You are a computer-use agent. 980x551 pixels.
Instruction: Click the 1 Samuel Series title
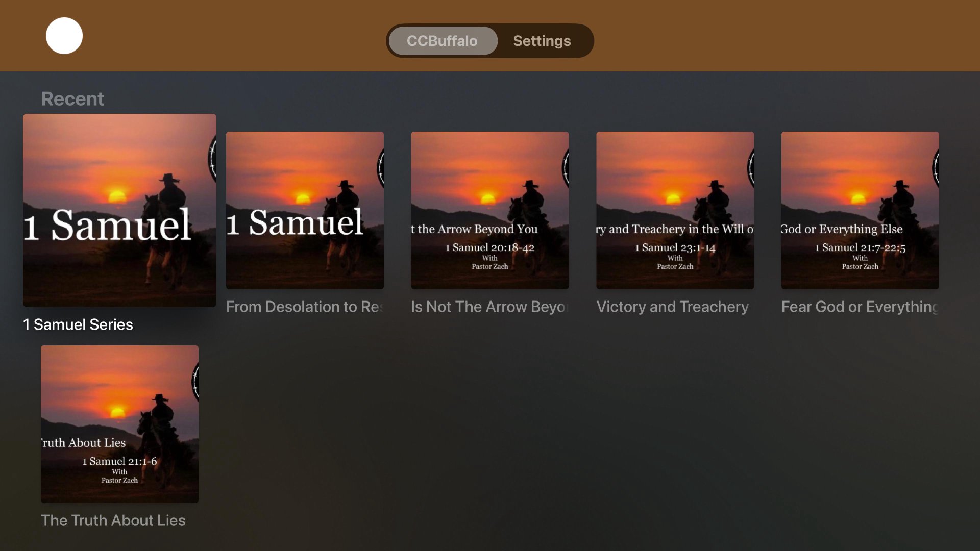coord(78,324)
